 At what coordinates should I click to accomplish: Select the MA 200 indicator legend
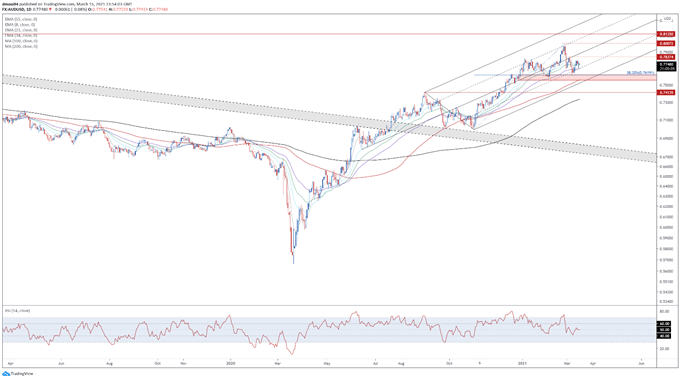click(x=21, y=46)
